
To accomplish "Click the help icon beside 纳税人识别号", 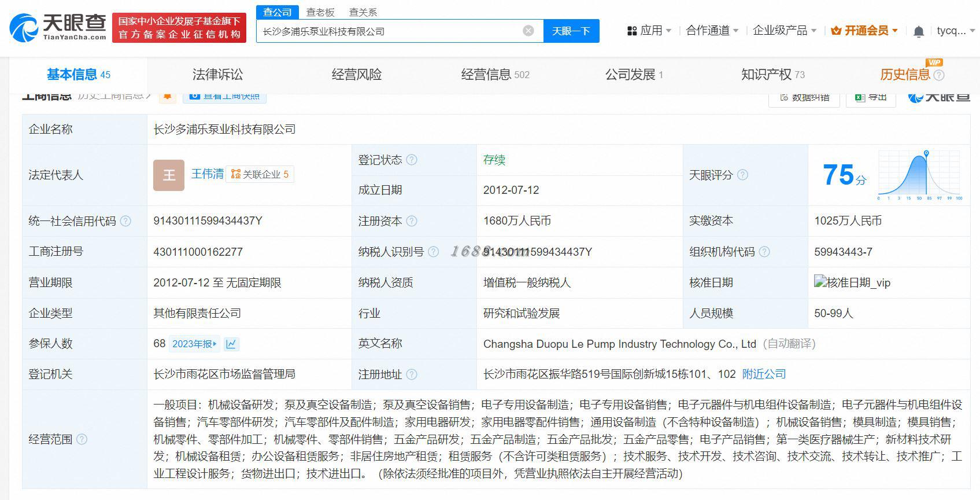I will [x=433, y=252].
